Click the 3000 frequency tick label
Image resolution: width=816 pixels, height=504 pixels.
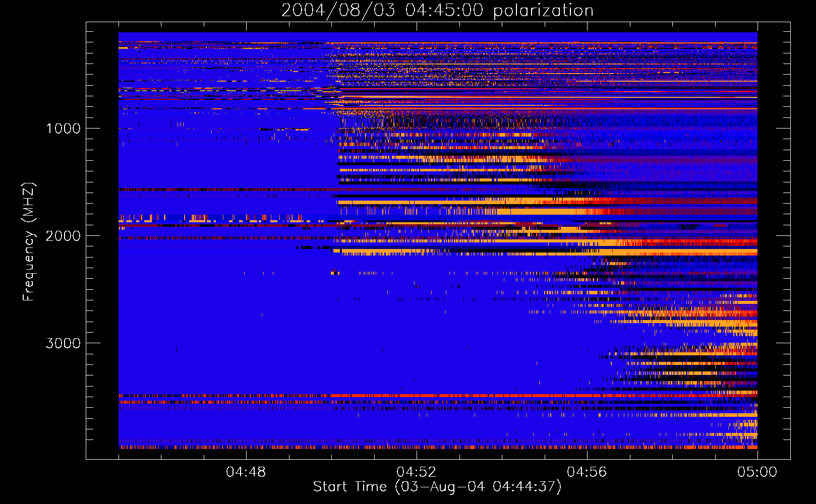(x=63, y=343)
